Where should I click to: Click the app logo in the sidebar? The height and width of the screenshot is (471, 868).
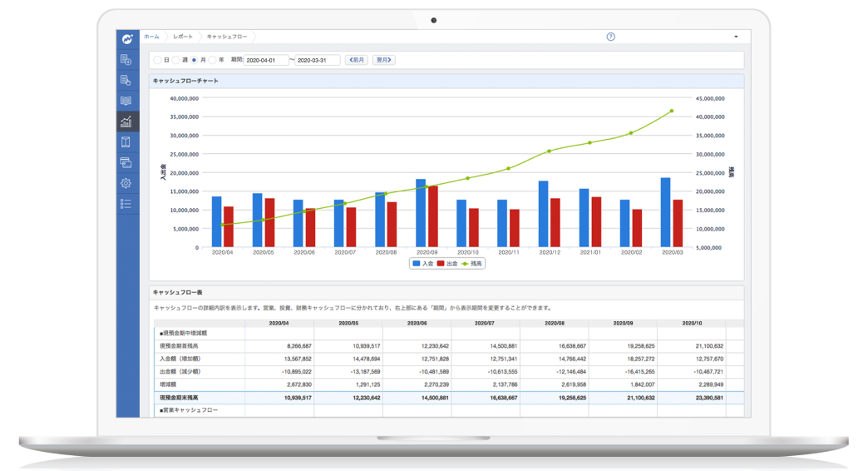coord(127,38)
